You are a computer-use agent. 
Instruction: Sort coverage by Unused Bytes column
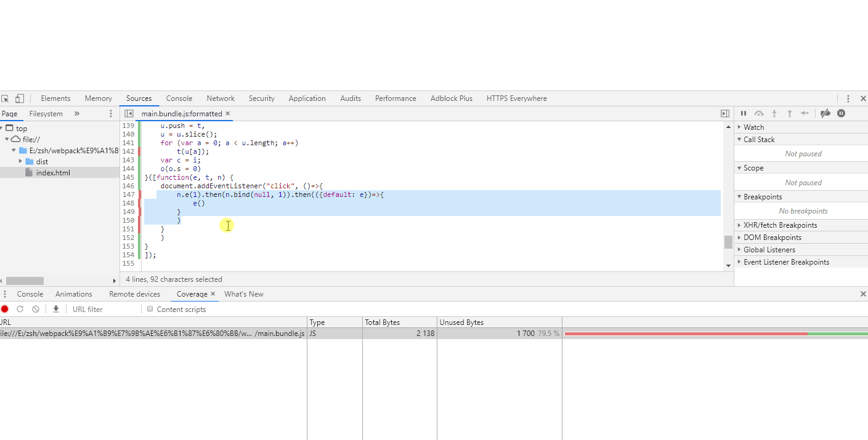(x=500, y=322)
